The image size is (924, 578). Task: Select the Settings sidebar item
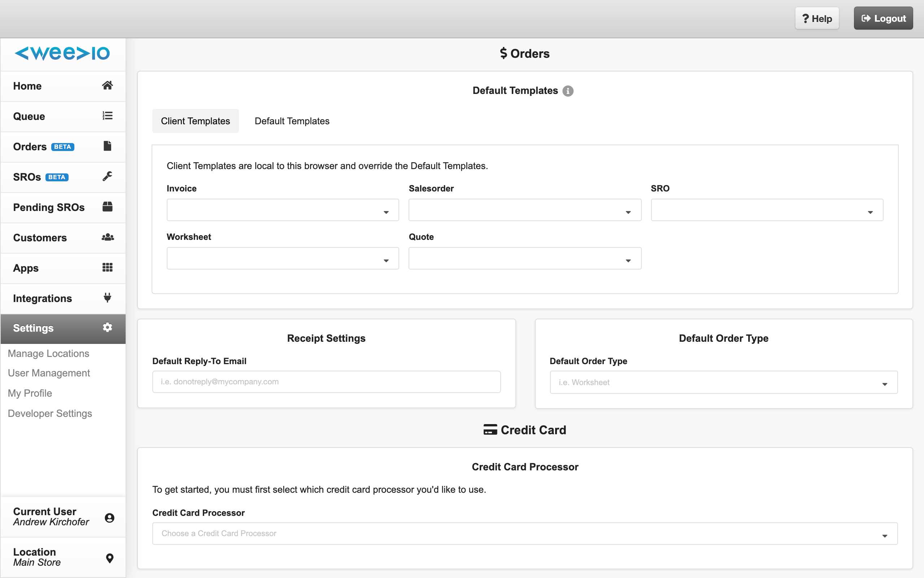[x=63, y=328]
